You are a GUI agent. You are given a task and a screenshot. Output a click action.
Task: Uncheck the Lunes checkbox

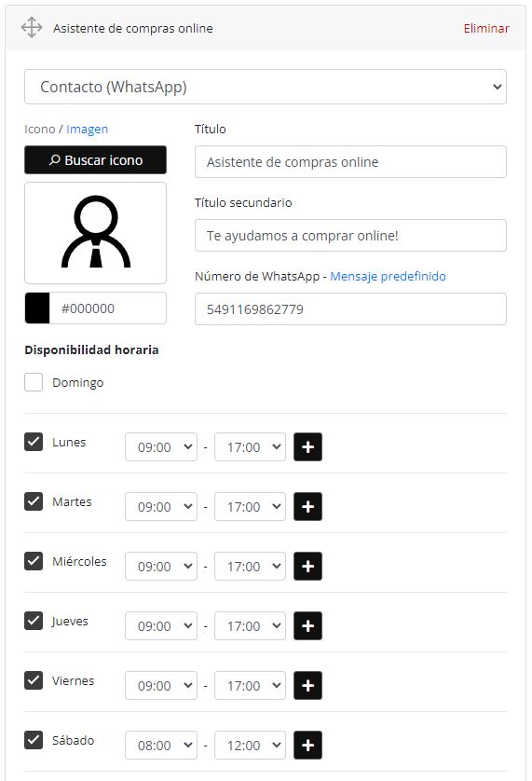pos(34,442)
